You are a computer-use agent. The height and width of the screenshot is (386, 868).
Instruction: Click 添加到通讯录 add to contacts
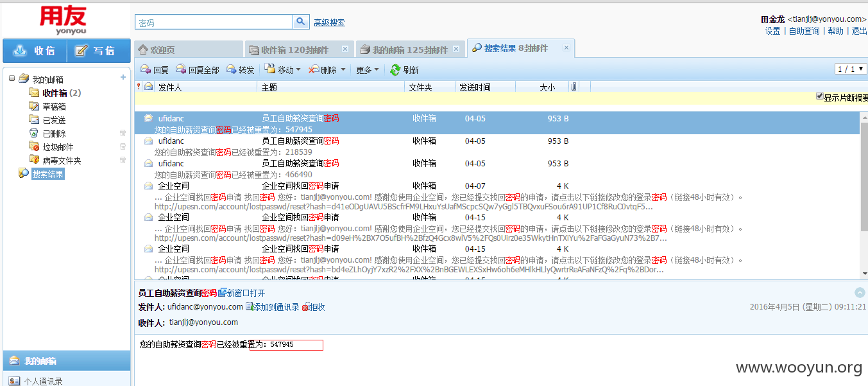point(273,307)
